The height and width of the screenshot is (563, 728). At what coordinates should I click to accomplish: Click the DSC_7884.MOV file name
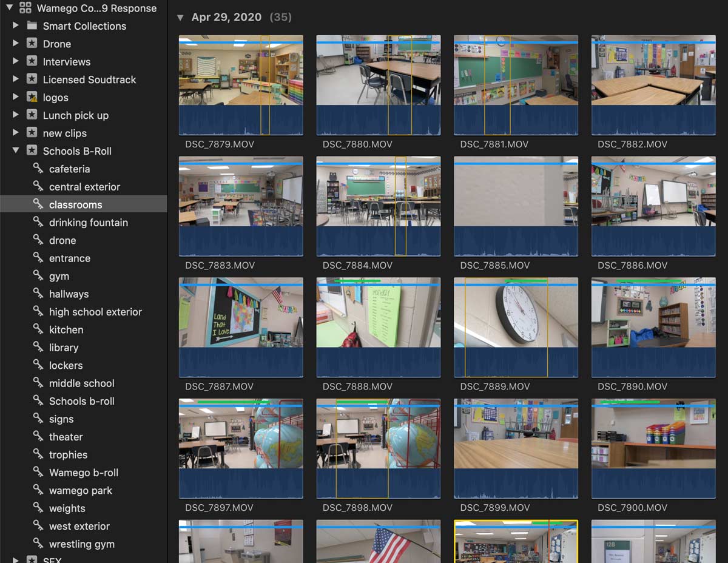(357, 265)
